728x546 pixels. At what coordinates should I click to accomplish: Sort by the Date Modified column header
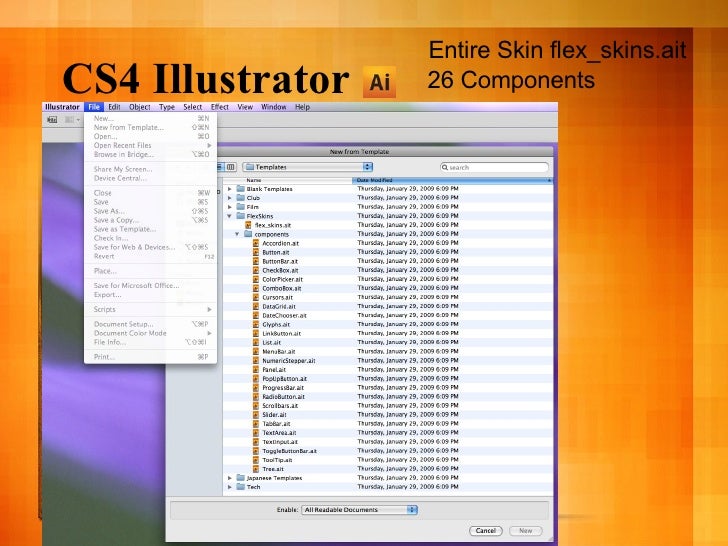pos(450,180)
